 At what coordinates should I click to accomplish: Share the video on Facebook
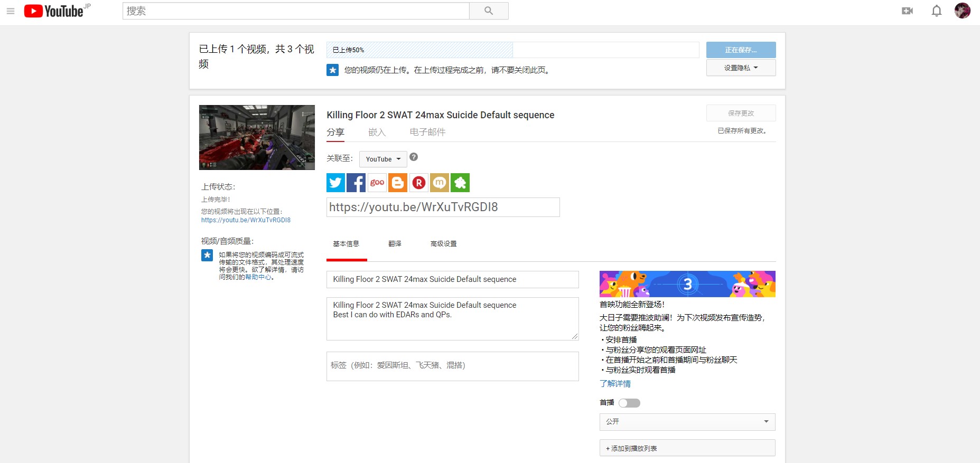[356, 183]
